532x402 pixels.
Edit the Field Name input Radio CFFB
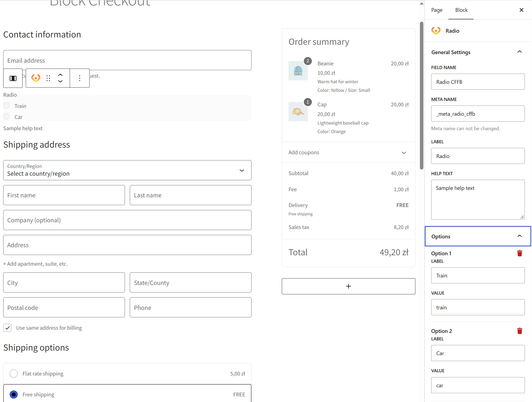pyautogui.click(x=478, y=82)
